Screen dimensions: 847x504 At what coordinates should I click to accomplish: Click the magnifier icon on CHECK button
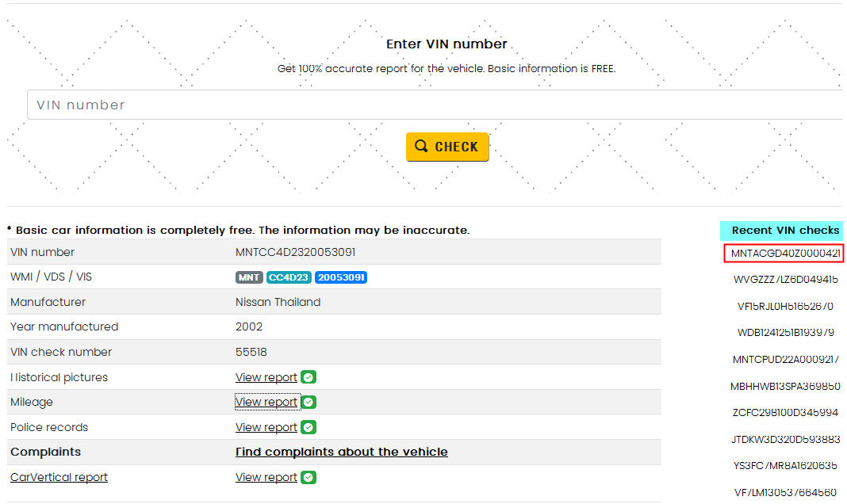pyautogui.click(x=421, y=147)
